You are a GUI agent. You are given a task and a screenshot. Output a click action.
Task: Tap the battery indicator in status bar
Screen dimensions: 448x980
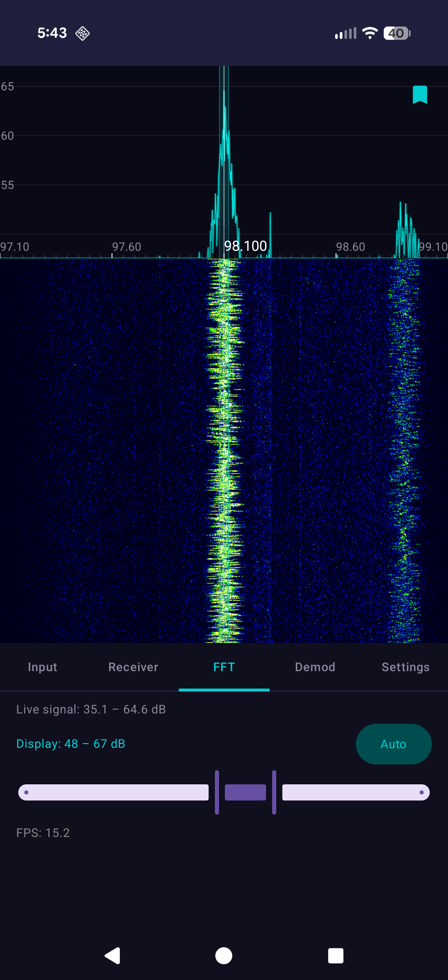397,33
